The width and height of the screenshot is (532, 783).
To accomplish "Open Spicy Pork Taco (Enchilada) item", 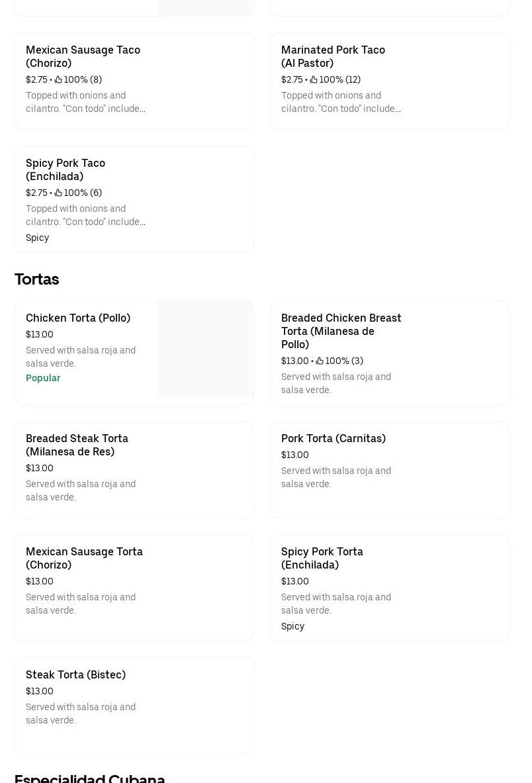I will tap(66, 169).
